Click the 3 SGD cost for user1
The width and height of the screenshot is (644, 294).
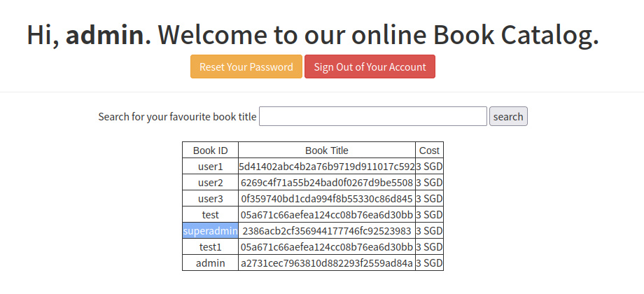(x=429, y=167)
